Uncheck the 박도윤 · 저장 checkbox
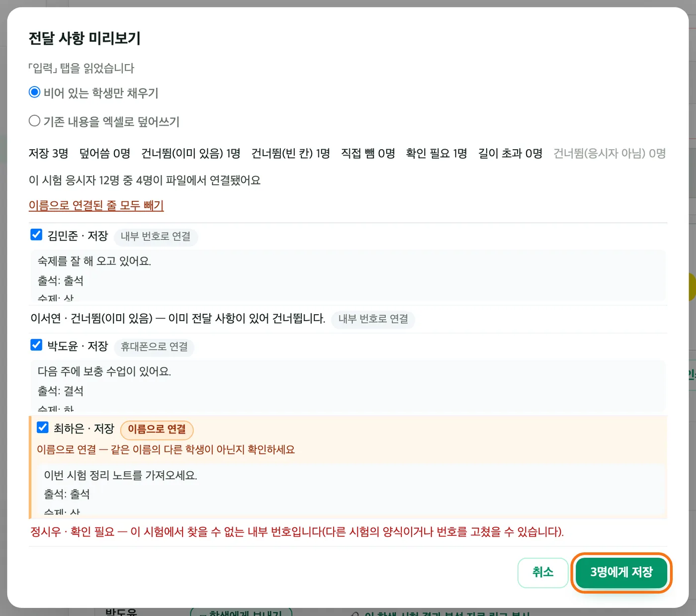Image resolution: width=696 pixels, height=616 pixels. coord(36,345)
